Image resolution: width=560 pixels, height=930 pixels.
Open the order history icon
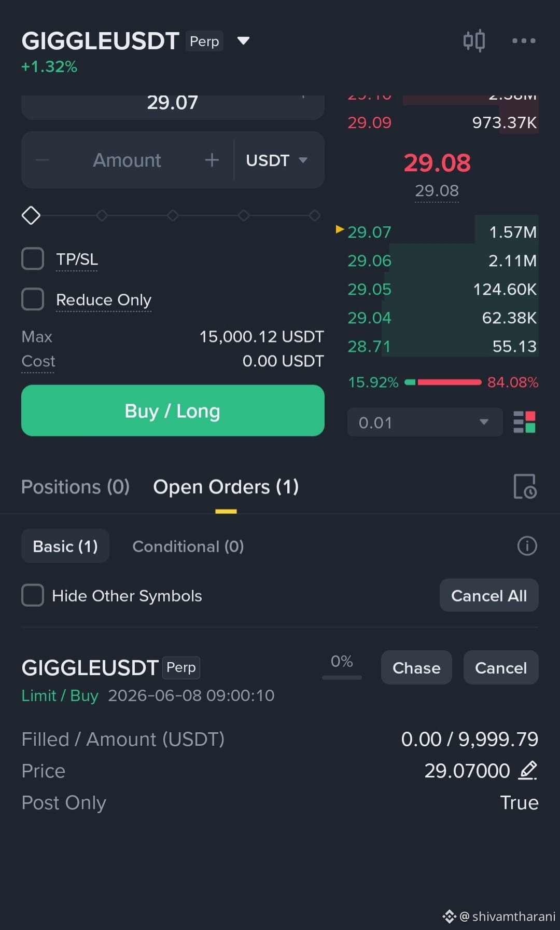(525, 486)
